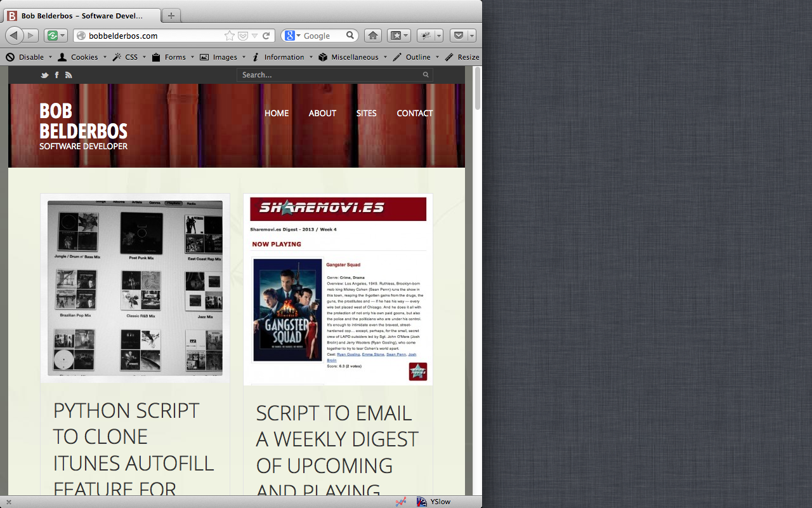The height and width of the screenshot is (508, 812).
Task: Open YSlow from the add-on bar
Action: (434, 502)
